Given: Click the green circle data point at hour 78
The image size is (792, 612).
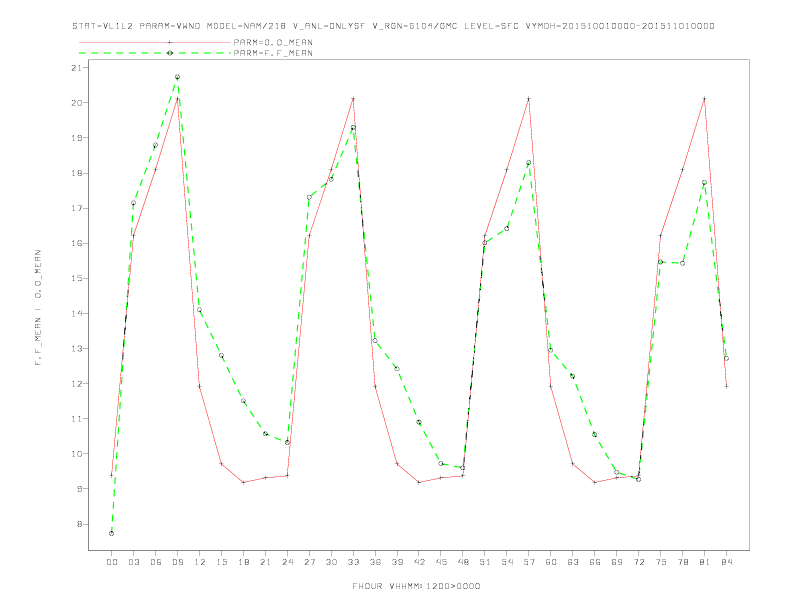Looking at the screenshot, I should tap(682, 263).
